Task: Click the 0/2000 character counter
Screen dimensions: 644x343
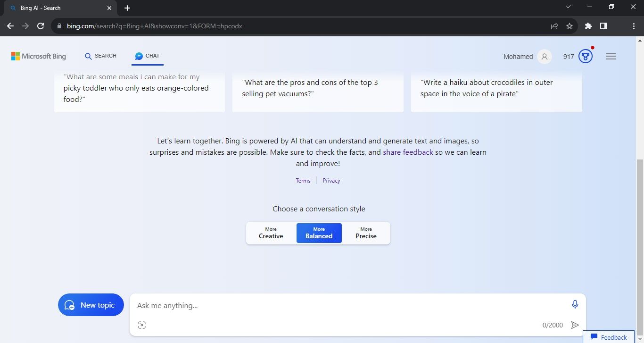Action: [x=553, y=325]
